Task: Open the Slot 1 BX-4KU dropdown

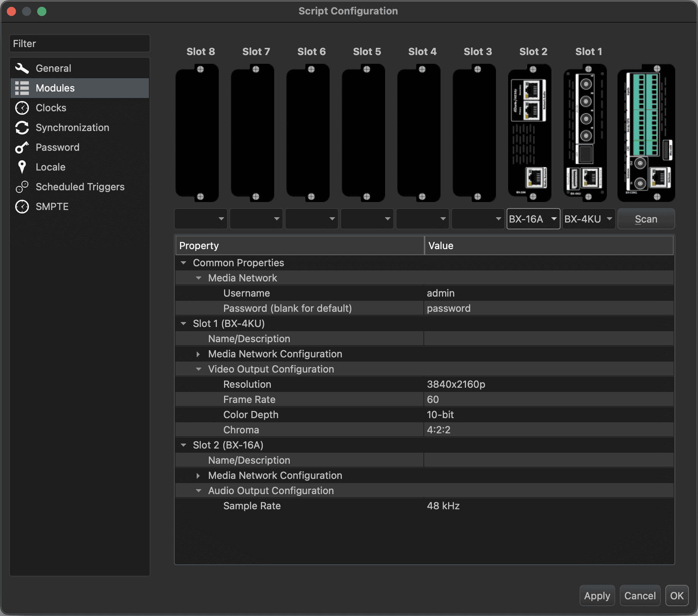Action: [x=589, y=219]
